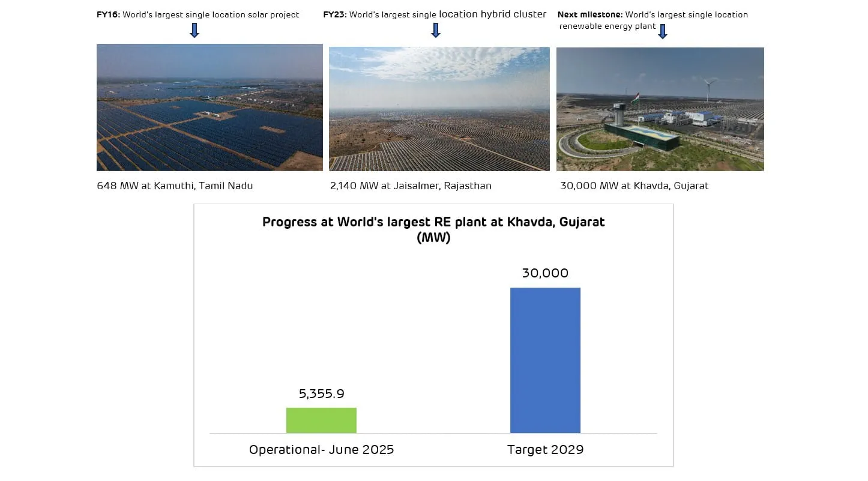Click the Kamuthi solar project aerial photo
The height and width of the screenshot is (481, 868).
click(209, 107)
